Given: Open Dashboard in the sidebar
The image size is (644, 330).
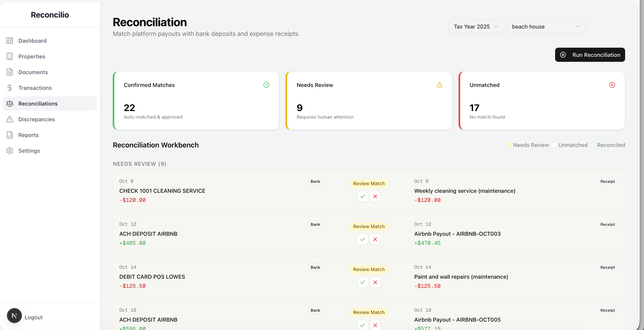Looking at the screenshot, I should 50,41.
